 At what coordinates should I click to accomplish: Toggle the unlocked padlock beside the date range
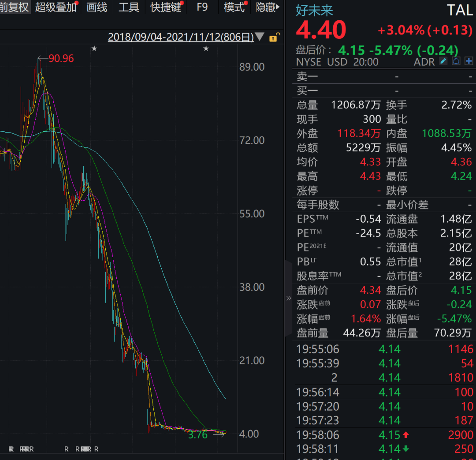coord(274,38)
